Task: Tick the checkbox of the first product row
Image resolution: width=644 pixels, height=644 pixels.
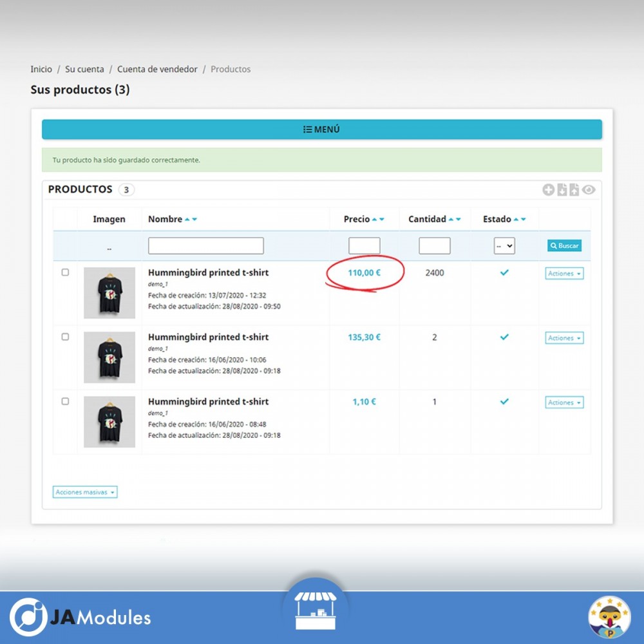Action: 65,272
